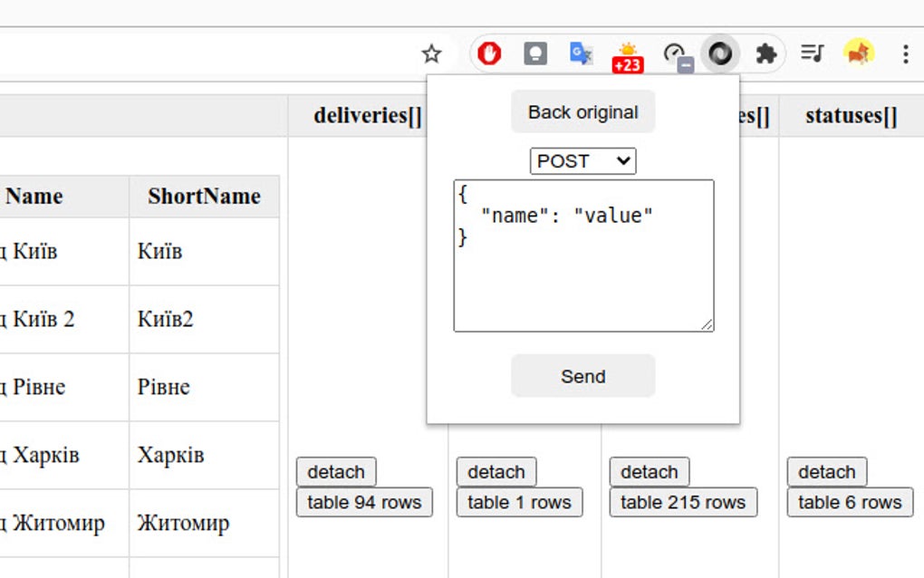Select the Харків ShortName cell
This screenshot has height=578, width=924.
tap(205, 455)
